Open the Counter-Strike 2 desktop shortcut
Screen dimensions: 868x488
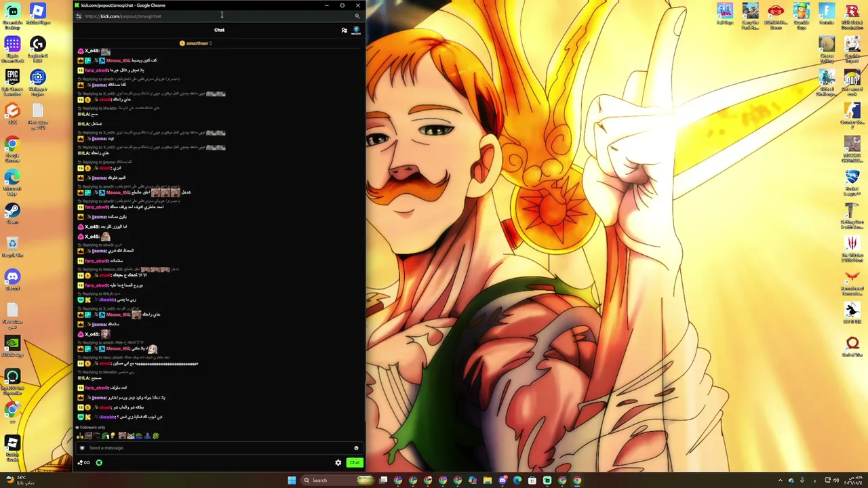(852, 115)
